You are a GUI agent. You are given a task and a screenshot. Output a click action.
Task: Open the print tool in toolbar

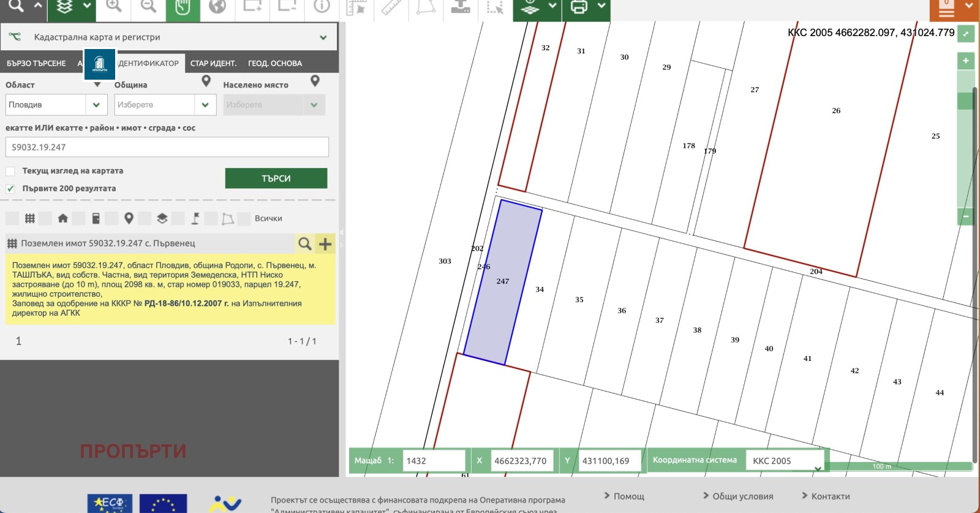(579, 7)
